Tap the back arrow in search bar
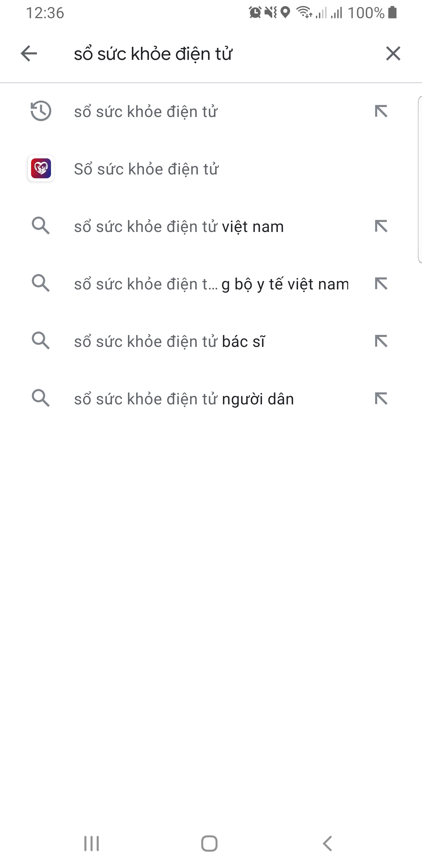The image size is (422, 868). (x=29, y=54)
